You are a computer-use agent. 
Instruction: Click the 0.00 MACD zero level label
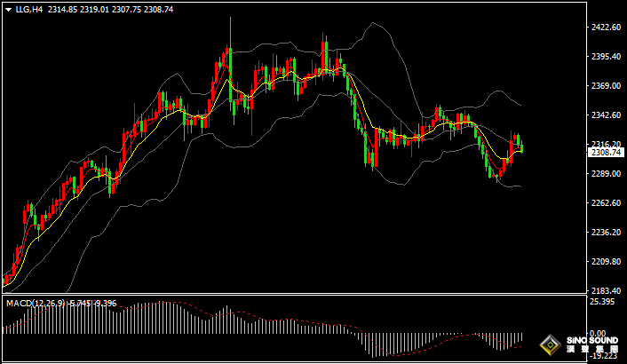pos(599,334)
